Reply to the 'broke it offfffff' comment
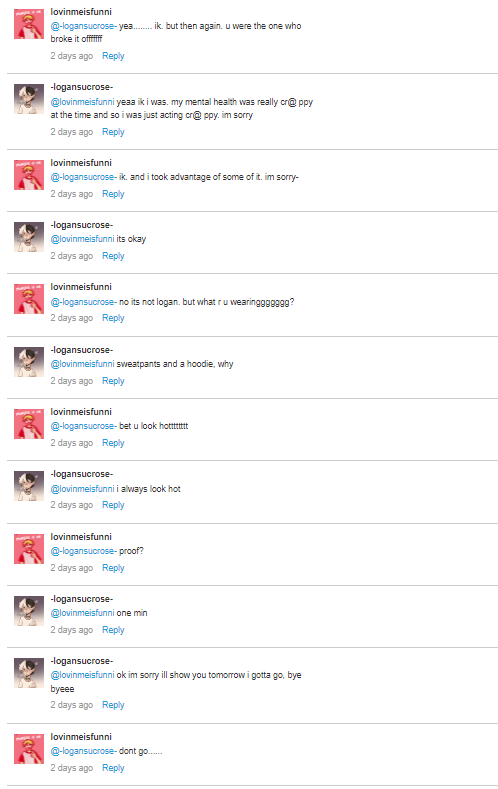The height and width of the screenshot is (789, 498). [x=113, y=56]
